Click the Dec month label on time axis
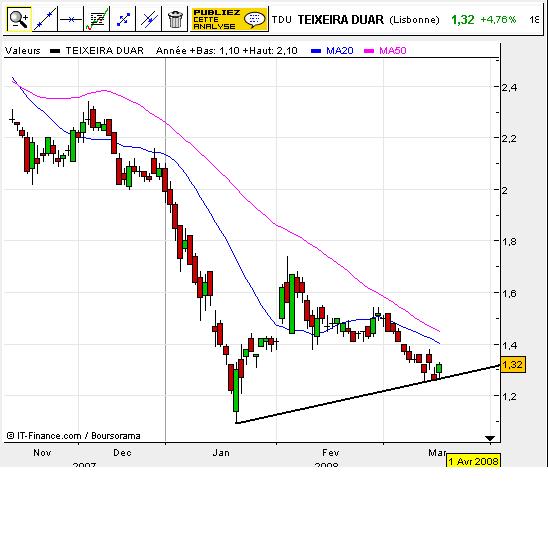 pos(122,452)
